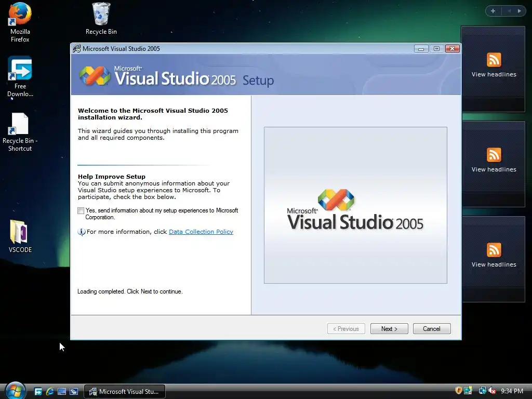532x399 pixels.
Task: Launch Free Download Manager from Quick Launch
Action: (x=38, y=392)
